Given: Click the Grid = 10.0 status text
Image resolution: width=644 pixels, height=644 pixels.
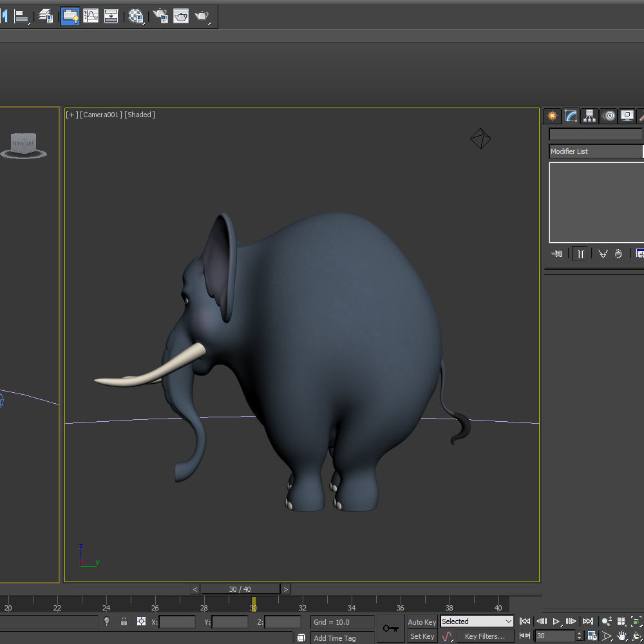Looking at the screenshot, I should click(x=332, y=622).
